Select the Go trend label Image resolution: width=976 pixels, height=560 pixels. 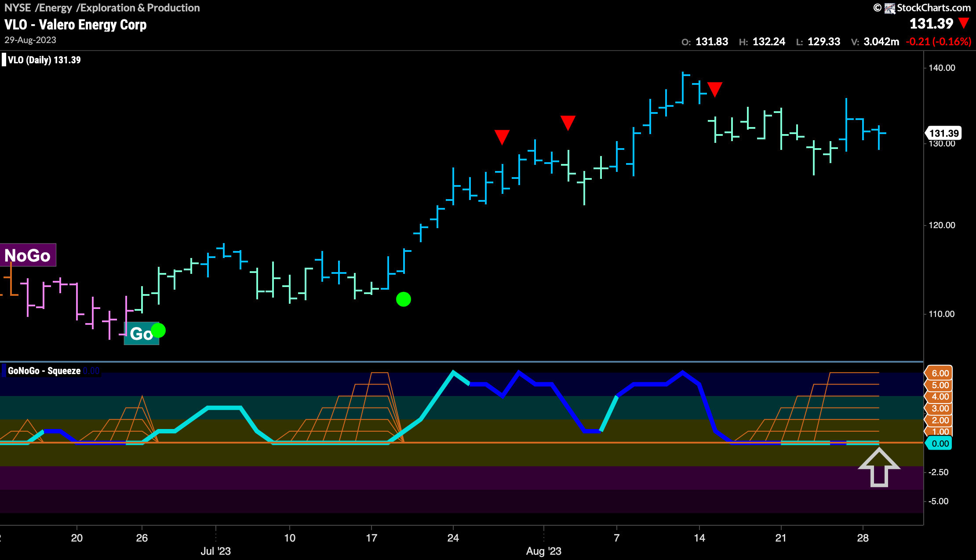[141, 334]
